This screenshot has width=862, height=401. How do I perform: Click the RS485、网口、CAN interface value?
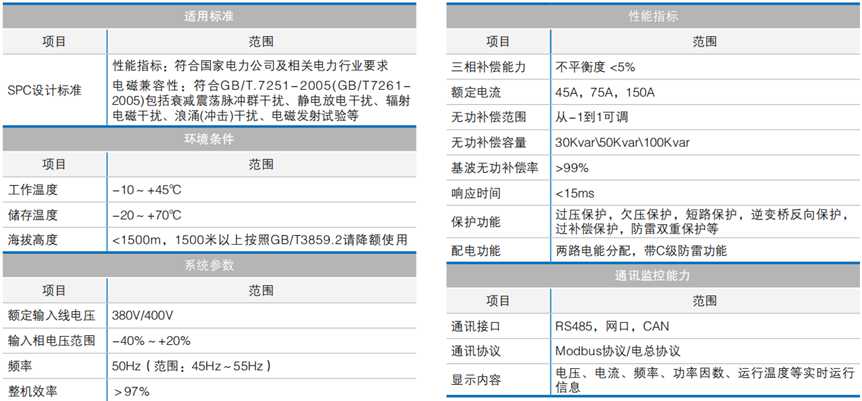click(610, 326)
